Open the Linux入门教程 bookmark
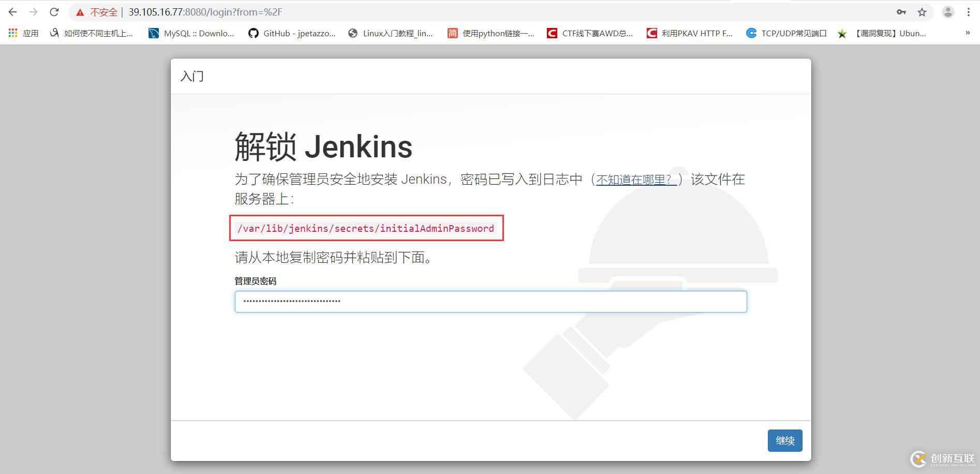The width and height of the screenshot is (980, 474). click(x=391, y=33)
